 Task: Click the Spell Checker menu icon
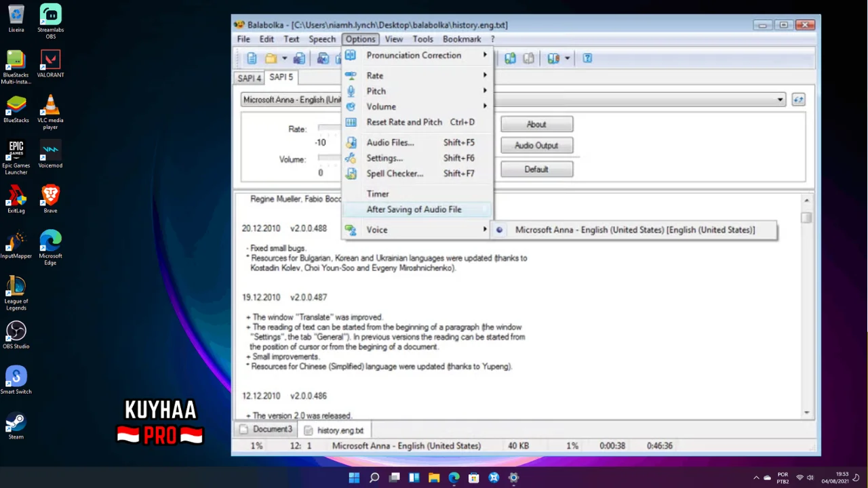[351, 174]
